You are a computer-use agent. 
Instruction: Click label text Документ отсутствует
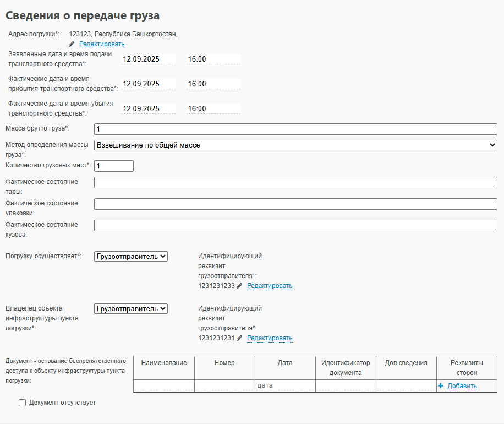point(62,403)
